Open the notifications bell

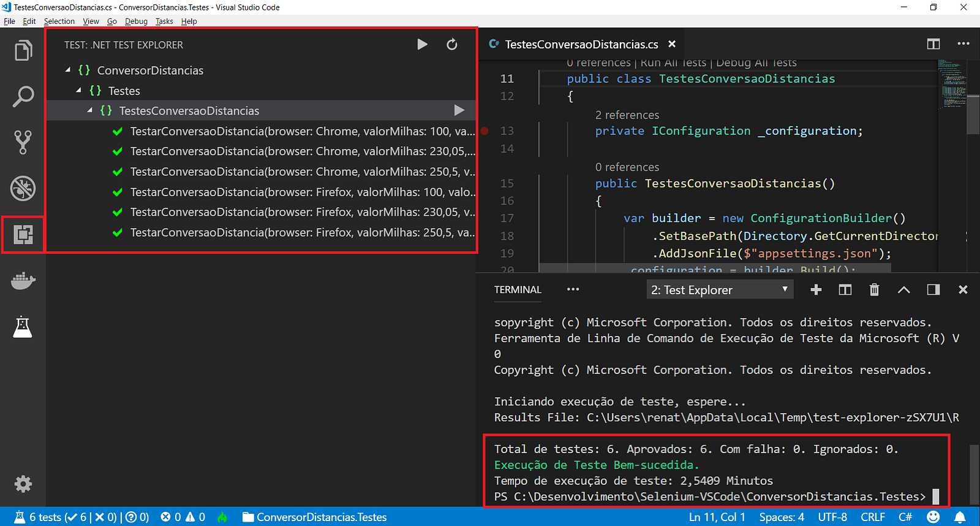click(x=960, y=517)
